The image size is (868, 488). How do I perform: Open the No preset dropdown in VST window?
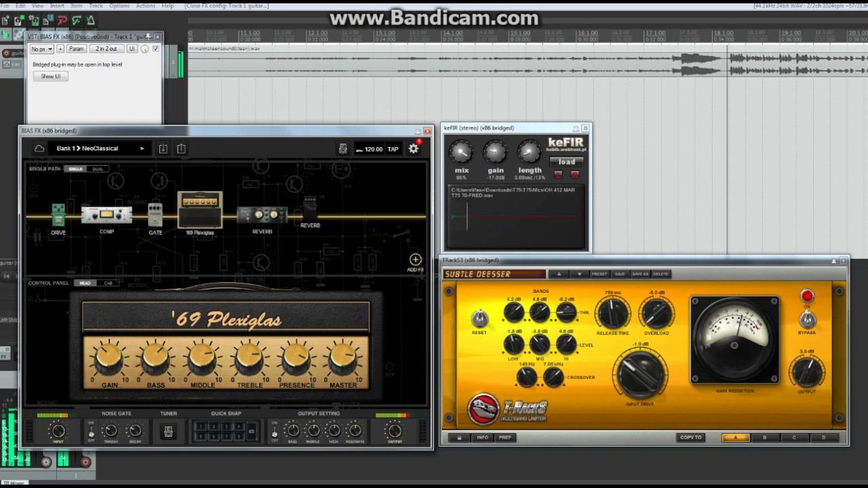[42, 49]
